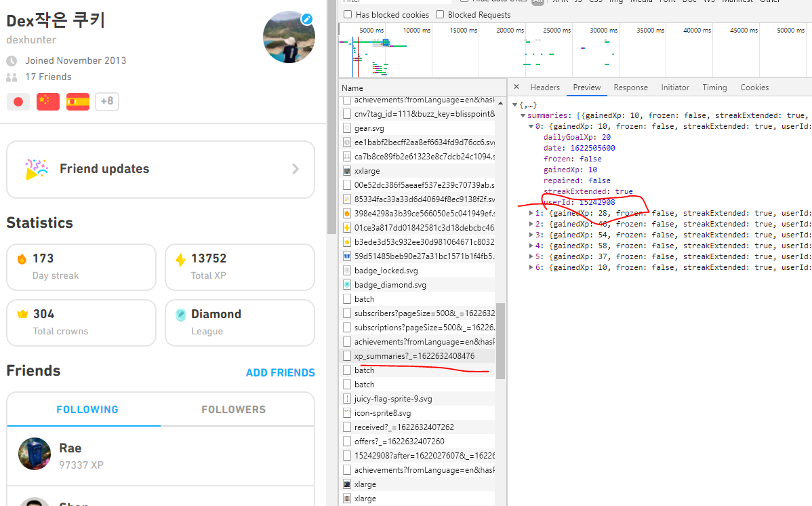Click the network request list scrollbar
The width and height of the screenshot is (812, 506).
pos(501,339)
